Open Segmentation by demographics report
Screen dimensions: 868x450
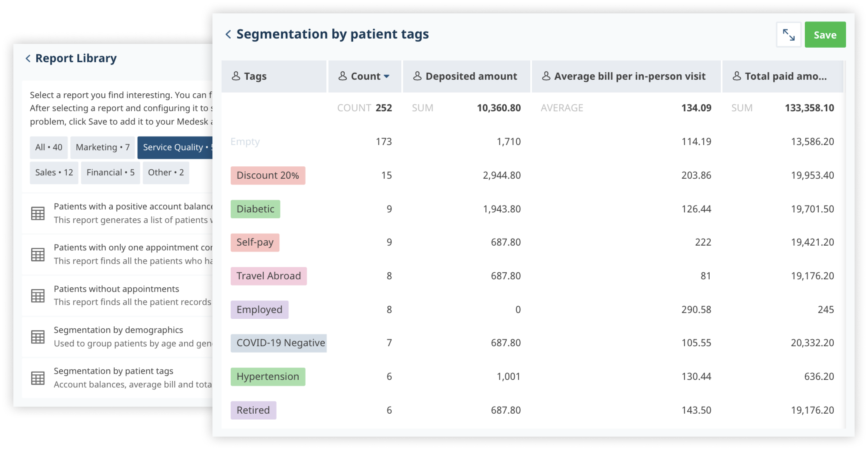[x=117, y=337]
